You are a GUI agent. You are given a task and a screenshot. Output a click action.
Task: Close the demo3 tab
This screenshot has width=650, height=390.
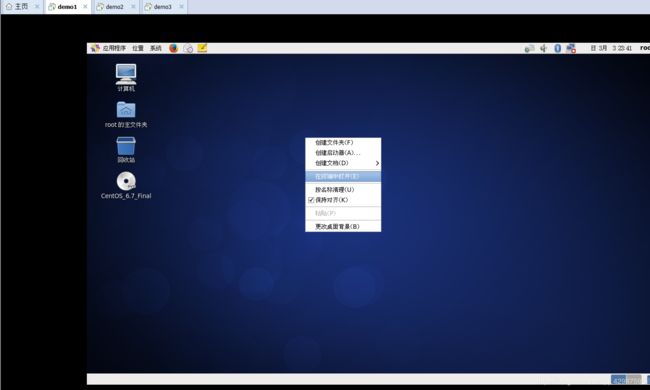tap(181, 7)
